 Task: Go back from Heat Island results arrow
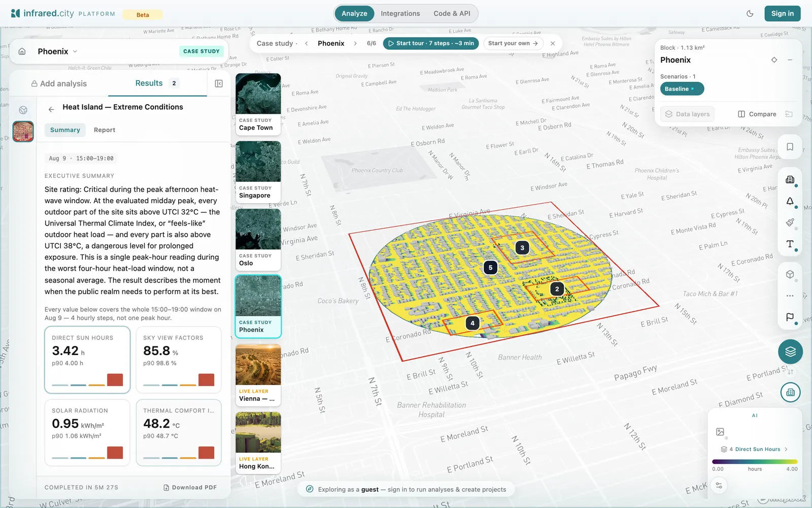[x=51, y=109]
